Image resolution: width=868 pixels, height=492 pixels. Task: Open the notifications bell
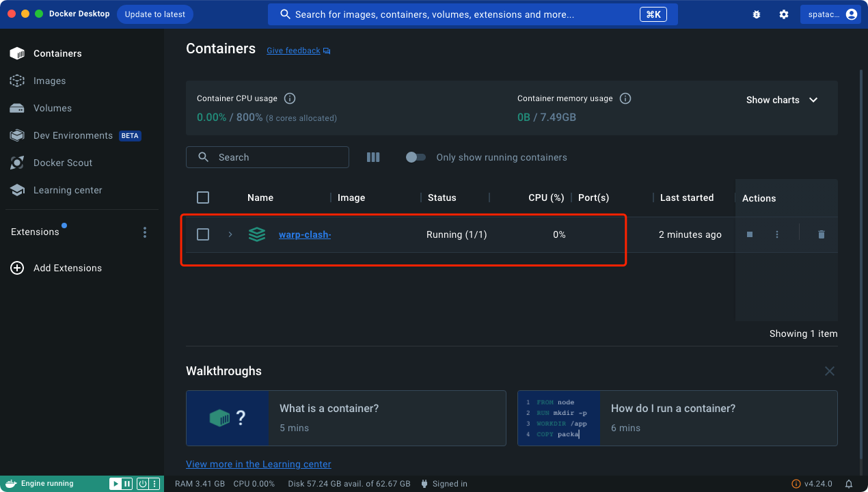tap(849, 484)
